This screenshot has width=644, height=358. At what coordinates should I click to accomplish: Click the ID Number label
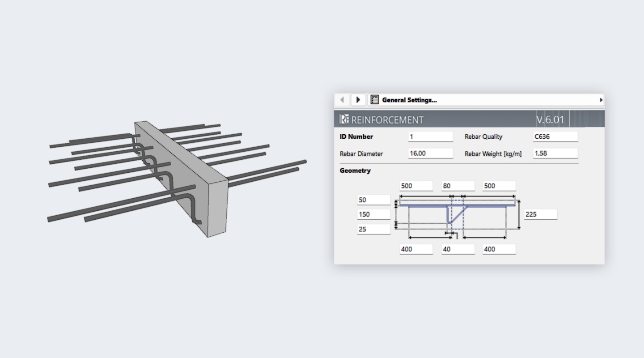click(x=356, y=136)
